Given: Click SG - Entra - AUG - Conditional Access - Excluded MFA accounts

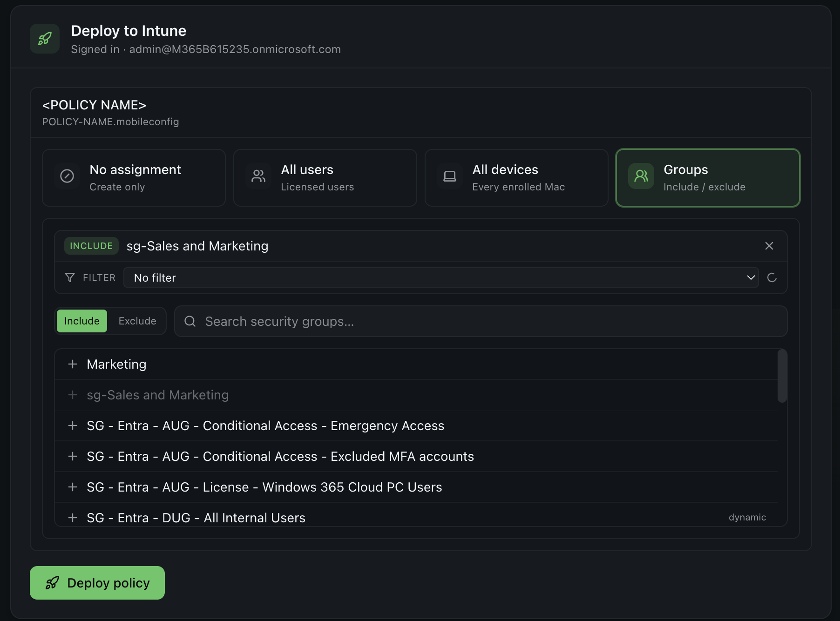Looking at the screenshot, I should coord(280,456).
